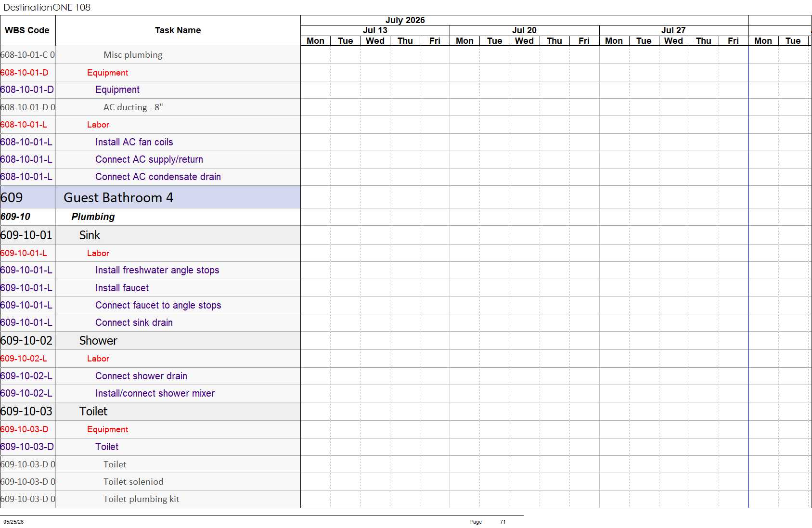Image resolution: width=812 pixels, height=528 pixels.
Task: Click Tue header under Jul 20
Action: click(x=494, y=41)
